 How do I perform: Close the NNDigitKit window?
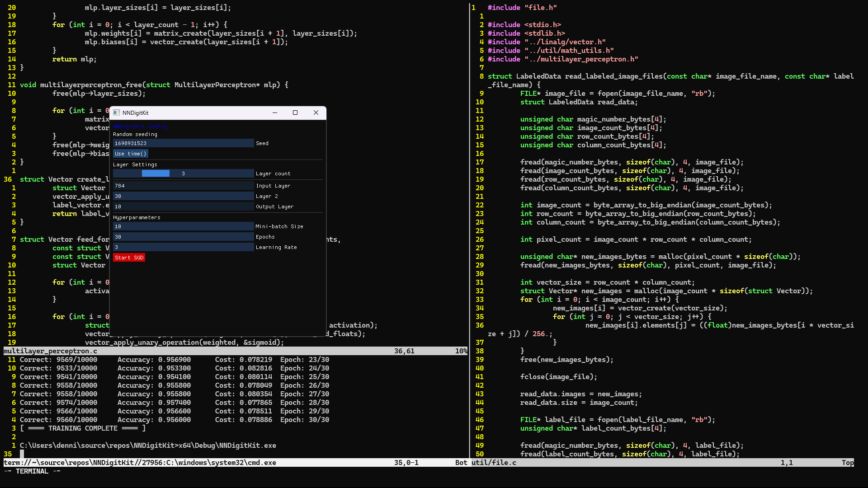click(x=316, y=113)
